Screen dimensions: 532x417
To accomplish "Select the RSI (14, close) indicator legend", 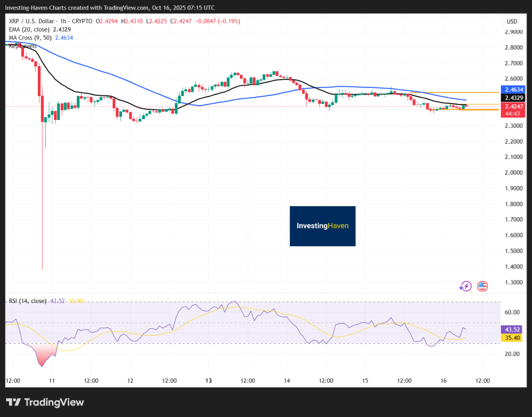I will (28, 301).
